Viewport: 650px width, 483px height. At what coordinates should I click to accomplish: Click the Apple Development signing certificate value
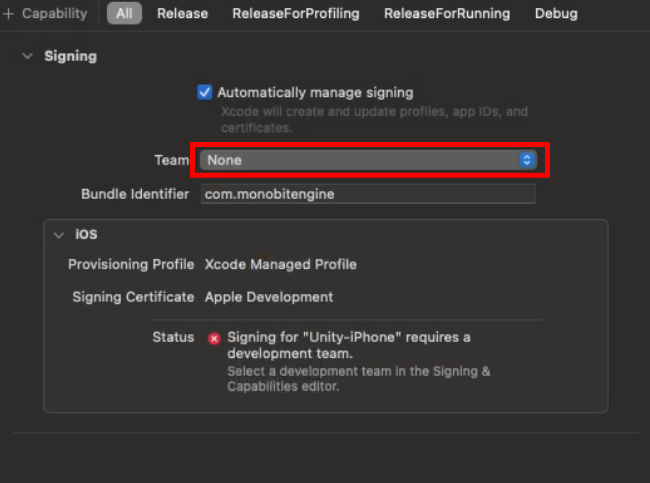[268, 297]
